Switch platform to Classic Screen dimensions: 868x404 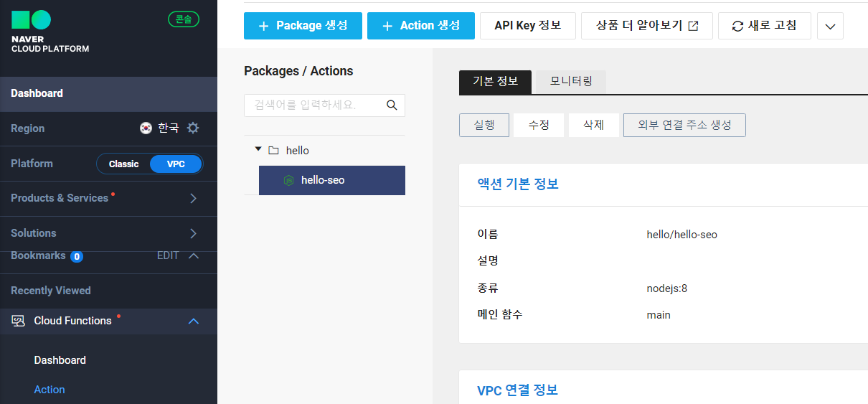123,164
